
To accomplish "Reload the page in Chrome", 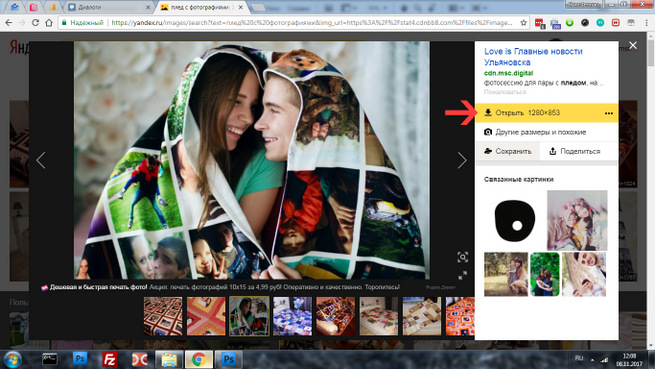I will (35, 23).
